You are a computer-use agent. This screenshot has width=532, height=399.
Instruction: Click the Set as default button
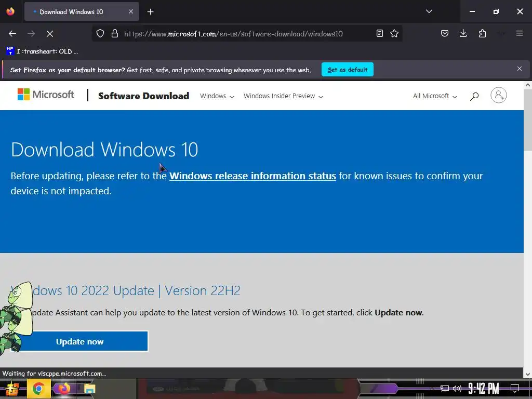pos(348,70)
